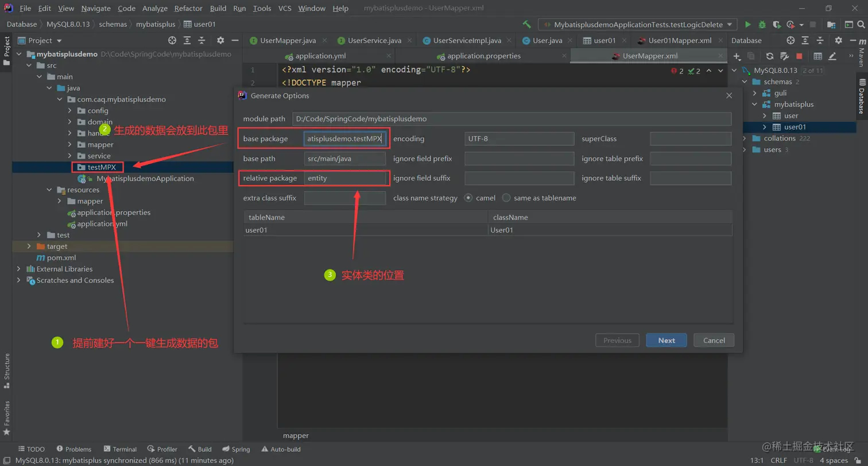Image resolution: width=868 pixels, height=466 pixels.
Task: Click the red disconnect icon in the Database panel
Action: click(799, 56)
